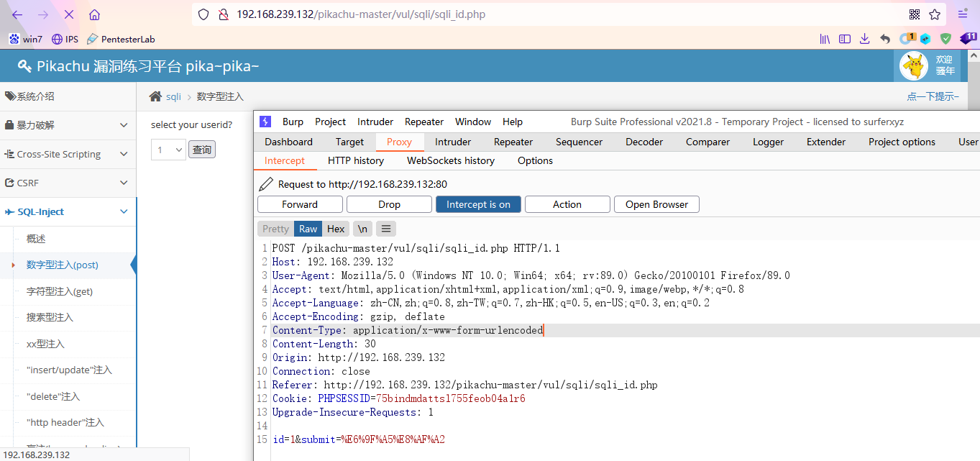Toggle Intercept is on button

tap(478, 204)
